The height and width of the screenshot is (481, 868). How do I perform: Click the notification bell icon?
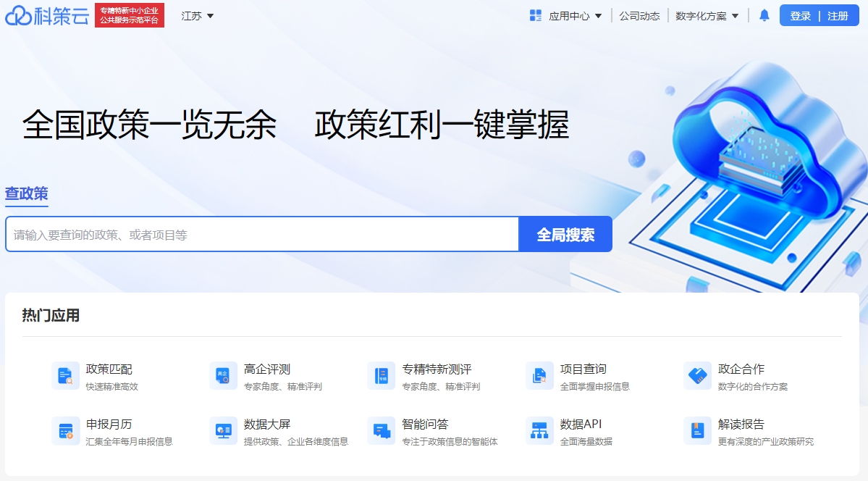[x=763, y=14]
